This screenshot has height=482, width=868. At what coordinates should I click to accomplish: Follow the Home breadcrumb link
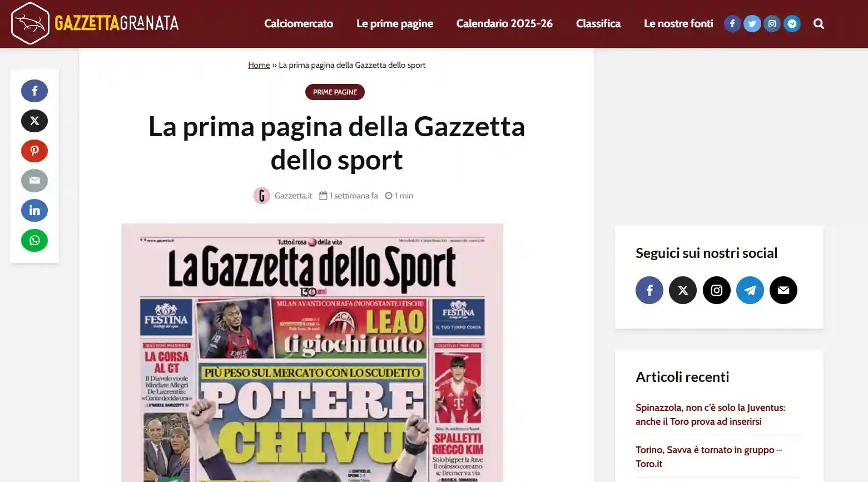click(x=259, y=65)
